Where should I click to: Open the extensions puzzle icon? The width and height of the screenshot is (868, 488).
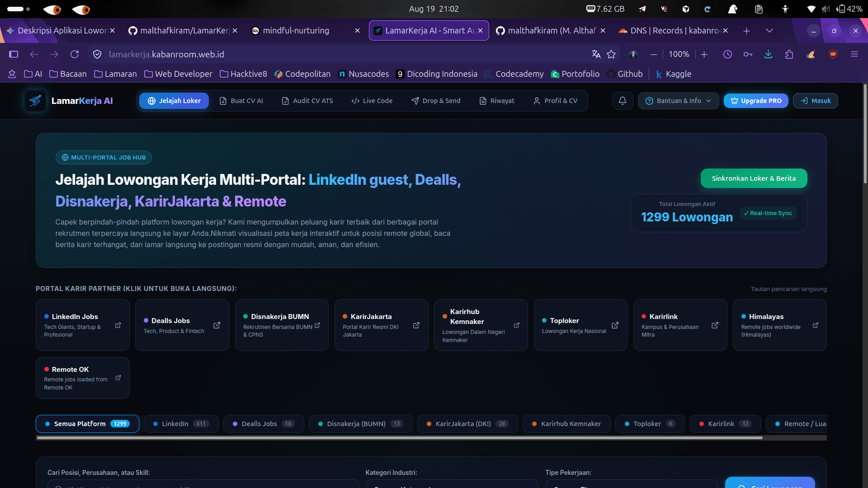[789, 54]
